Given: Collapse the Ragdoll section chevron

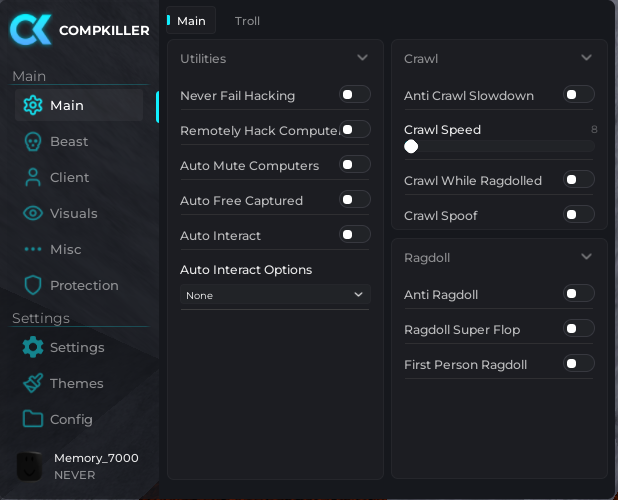Looking at the screenshot, I should coord(586,257).
